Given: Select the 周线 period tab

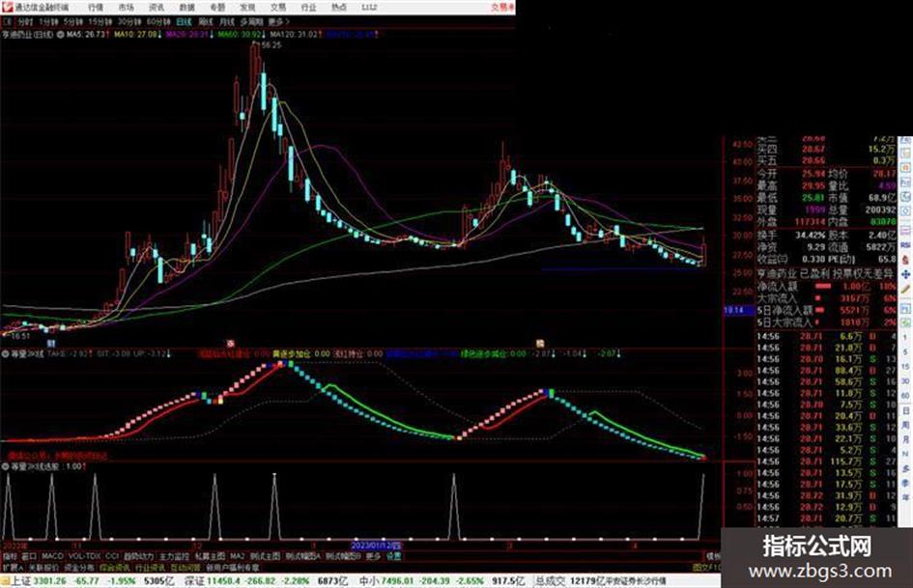Looking at the screenshot, I should [206, 22].
